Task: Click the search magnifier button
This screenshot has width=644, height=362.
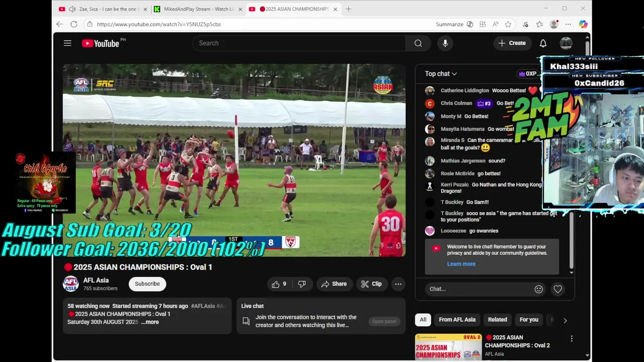Action: coord(418,43)
